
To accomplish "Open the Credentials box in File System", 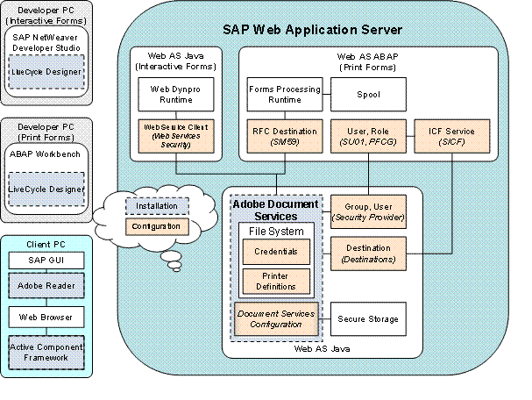I will pyautogui.click(x=275, y=252).
